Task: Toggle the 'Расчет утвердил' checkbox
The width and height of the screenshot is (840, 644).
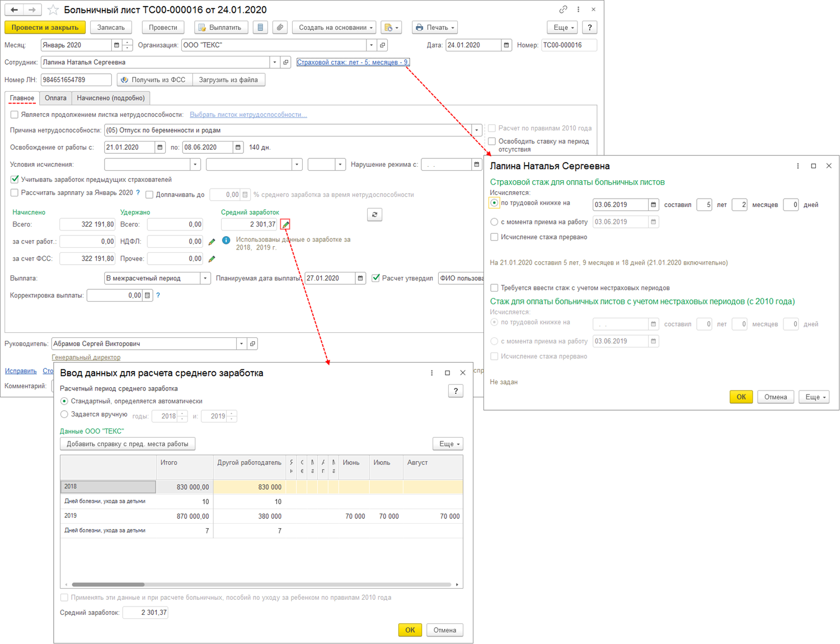Action: pos(376,278)
